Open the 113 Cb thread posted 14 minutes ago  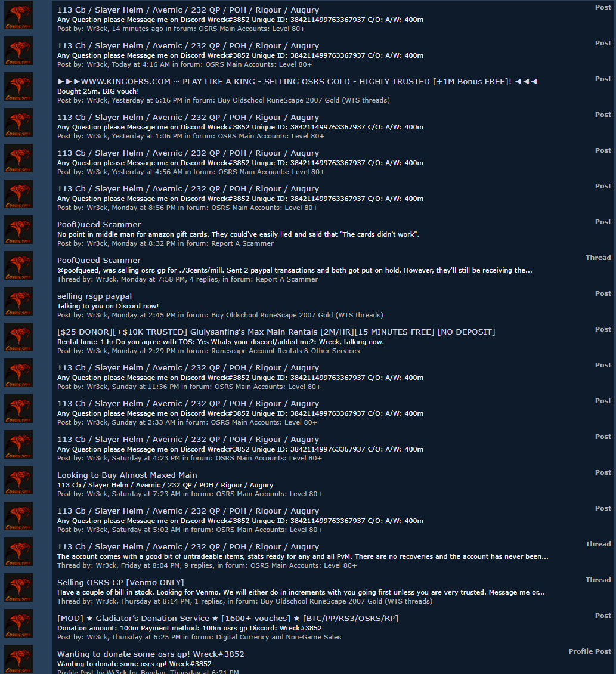188,10
